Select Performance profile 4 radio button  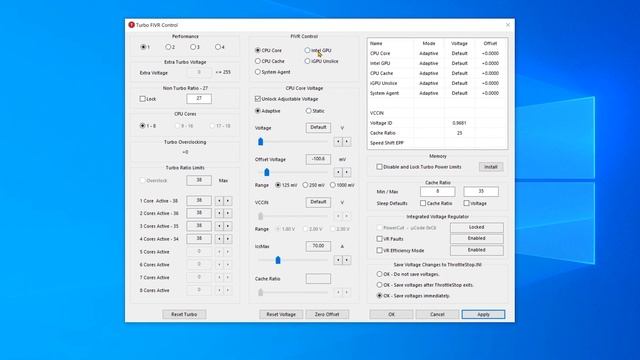pos(218,47)
